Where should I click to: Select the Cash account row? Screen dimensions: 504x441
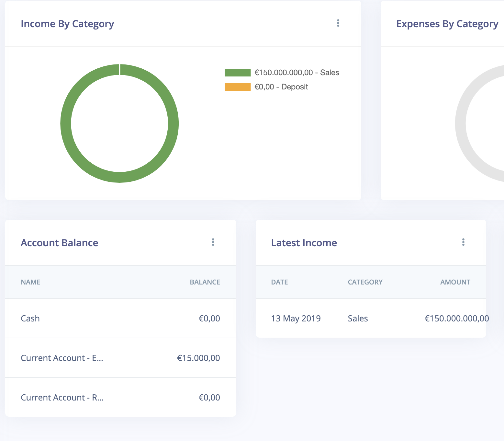pyautogui.click(x=120, y=318)
